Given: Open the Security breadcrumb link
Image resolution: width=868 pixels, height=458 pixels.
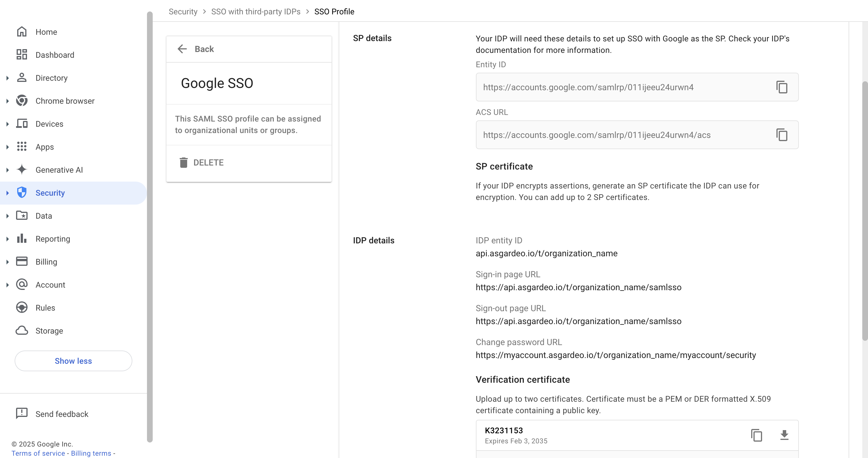Looking at the screenshot, I should [183, 11].
